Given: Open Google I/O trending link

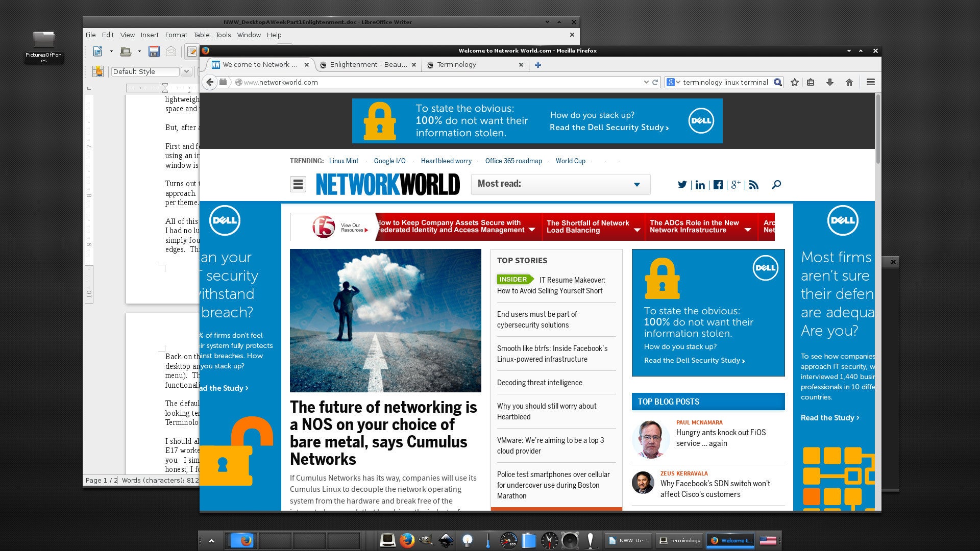Looking at the screenshot, I should 389,161.
